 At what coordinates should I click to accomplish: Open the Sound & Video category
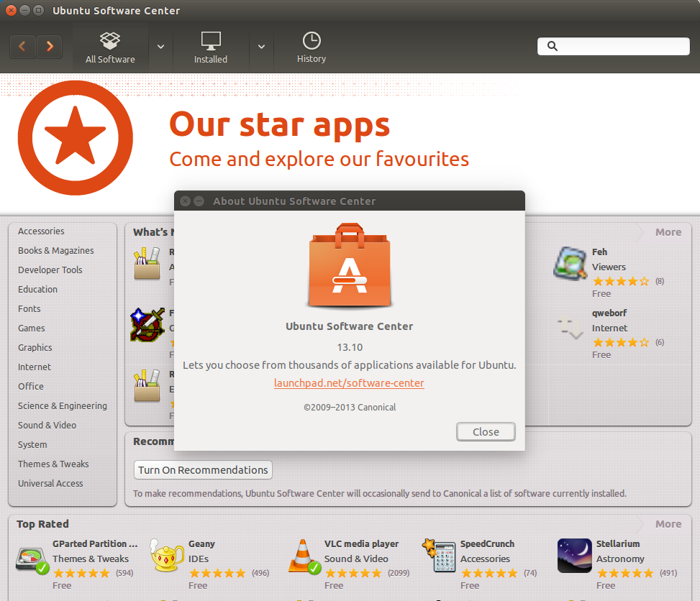coord(47,425)
